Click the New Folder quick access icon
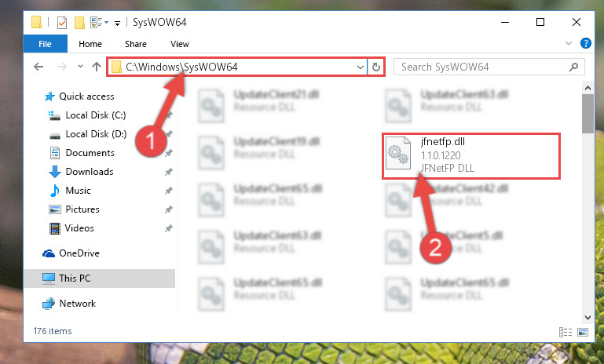Viewport: 604px width, 364px height. tap(79, 23)
